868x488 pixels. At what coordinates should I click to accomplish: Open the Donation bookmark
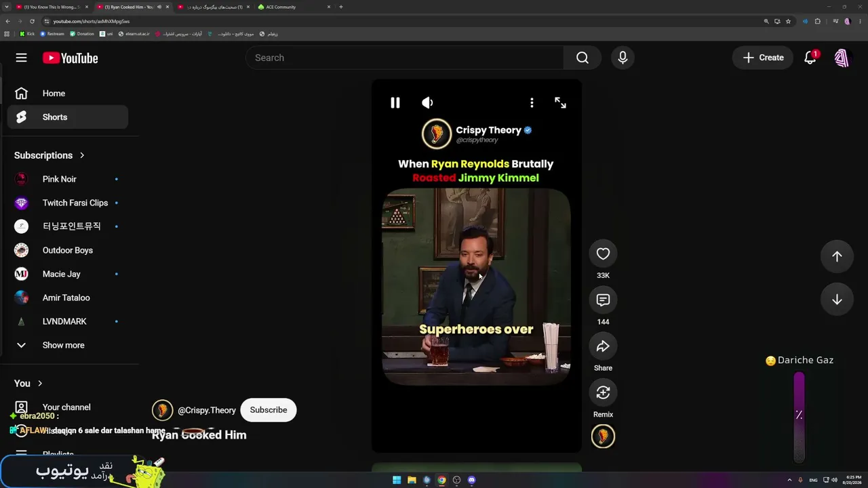click(82, 34)
